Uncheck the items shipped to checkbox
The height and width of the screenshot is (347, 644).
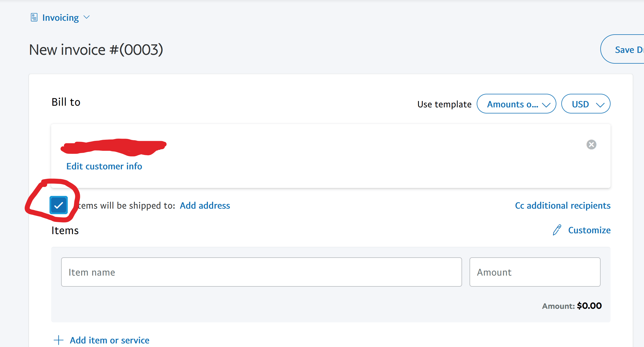pyautogui.click(x=59, y=205)
